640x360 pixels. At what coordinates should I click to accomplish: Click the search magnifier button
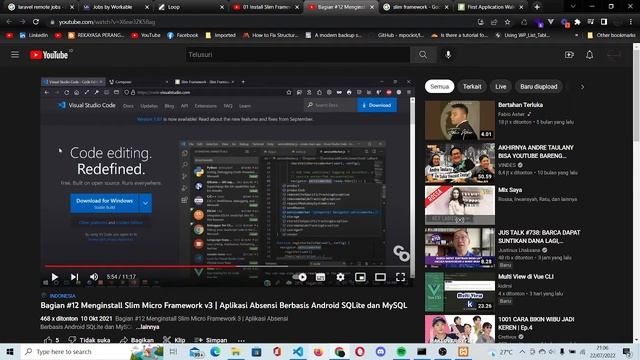point(423,54)
